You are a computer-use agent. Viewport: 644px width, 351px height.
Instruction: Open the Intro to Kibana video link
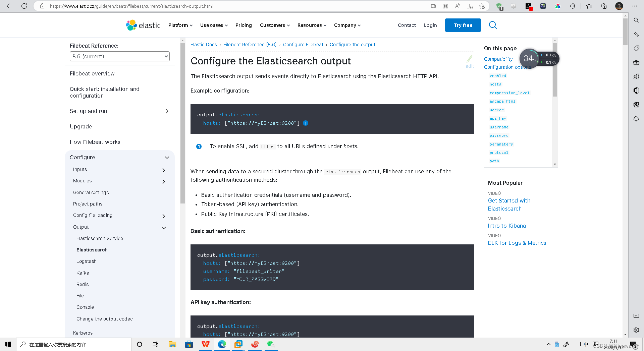(507, 226)
